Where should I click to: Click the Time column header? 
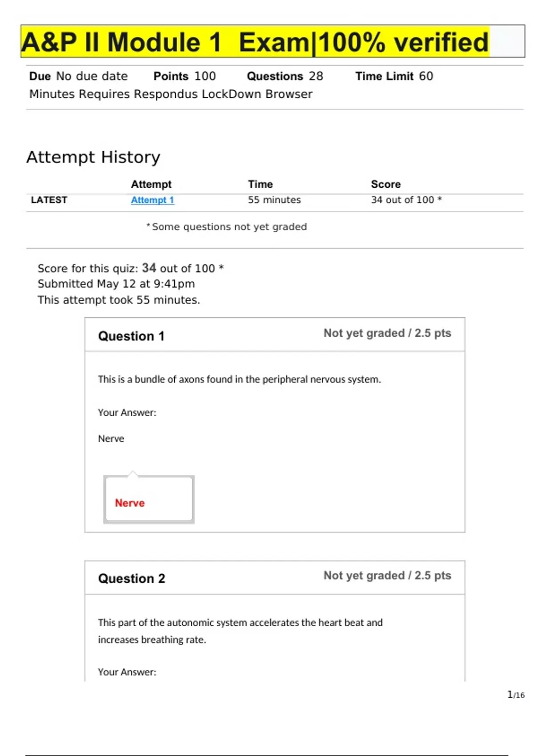click(260, 184)
